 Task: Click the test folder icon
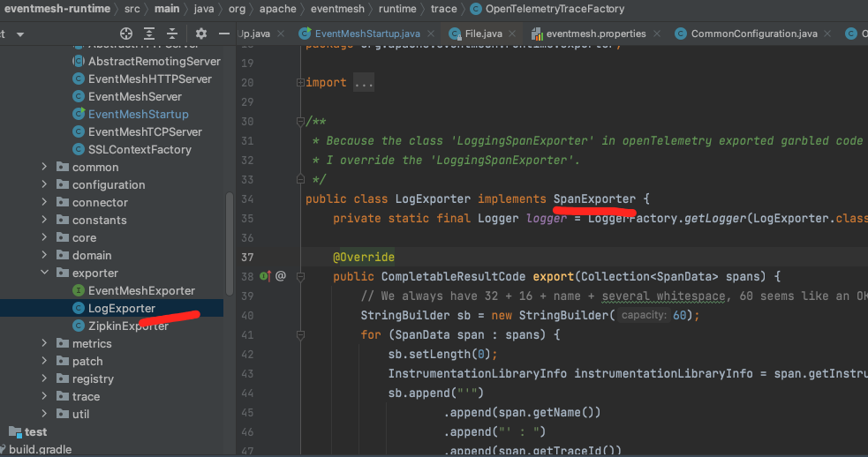(x=15, y=432)
